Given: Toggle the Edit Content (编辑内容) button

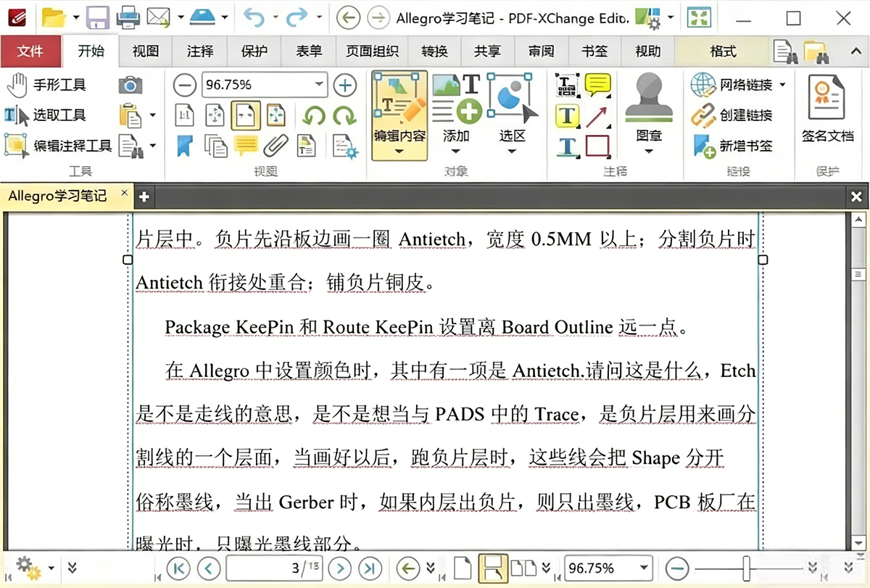Looking at the screenshot, I should 399,115.
